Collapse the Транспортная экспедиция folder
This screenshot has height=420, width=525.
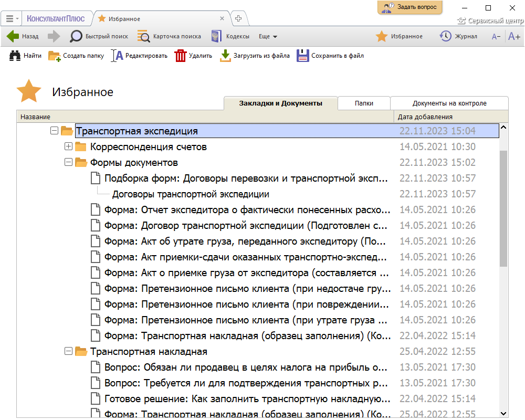[54, 131]
